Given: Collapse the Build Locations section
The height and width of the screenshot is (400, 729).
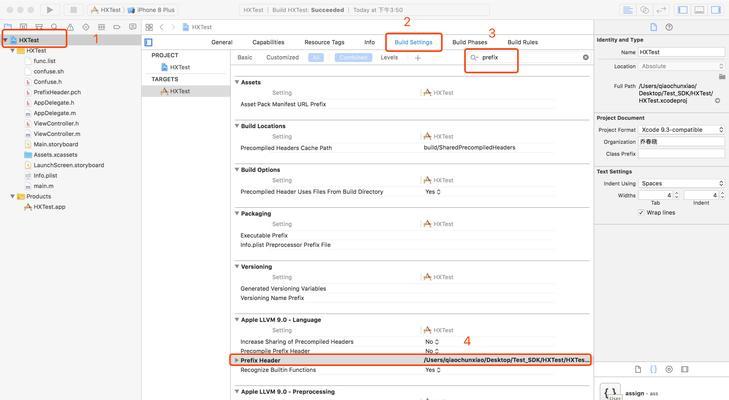Looking at the screenshot, I should pyautogui.click(x=237, y=126).
